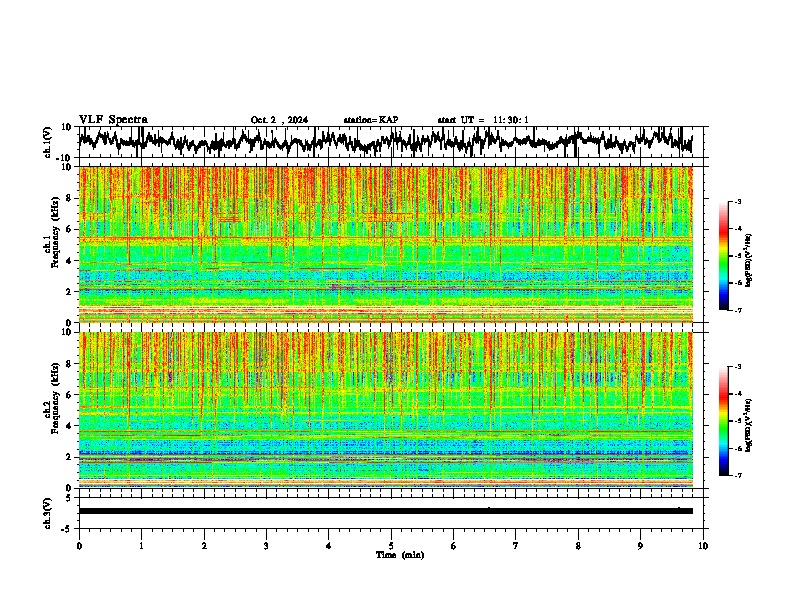
Task: Click the time axis tick label '7'
Action: click(516, 546)
